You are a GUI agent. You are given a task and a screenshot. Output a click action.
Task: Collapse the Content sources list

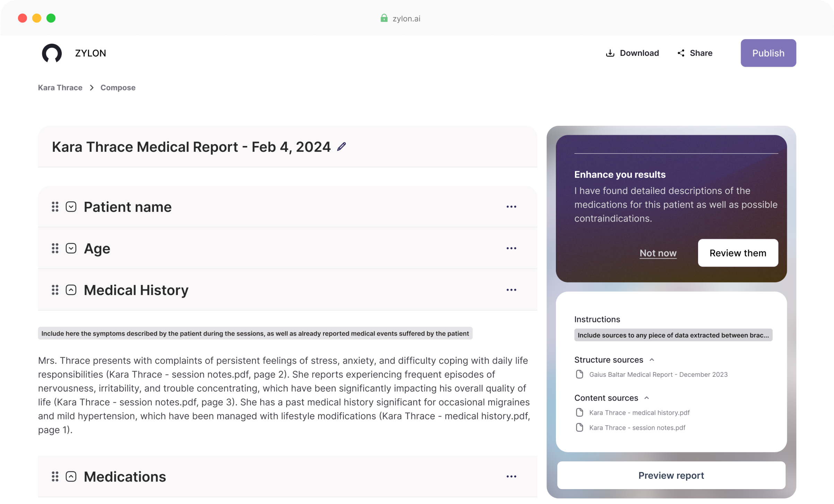pyautogui.click(x=646, y=398)
